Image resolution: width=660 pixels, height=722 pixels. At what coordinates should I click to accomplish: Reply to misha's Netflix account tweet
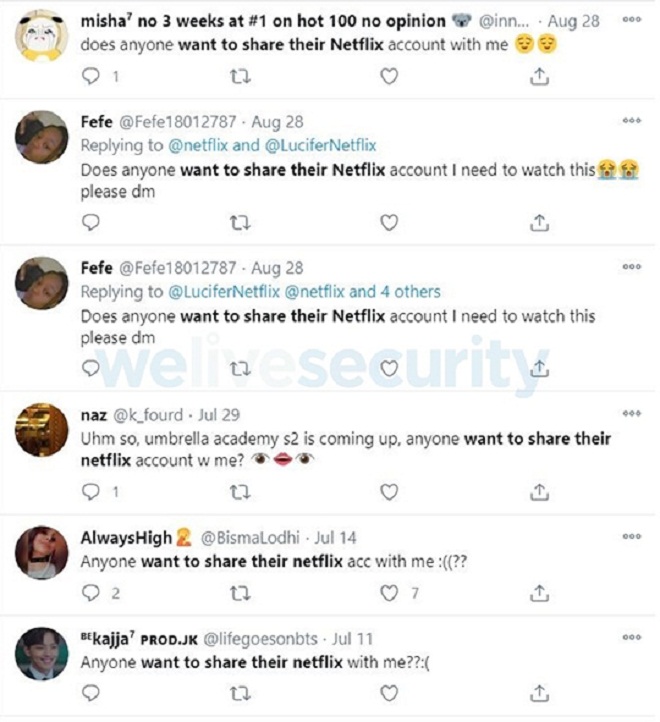point(91,76)
